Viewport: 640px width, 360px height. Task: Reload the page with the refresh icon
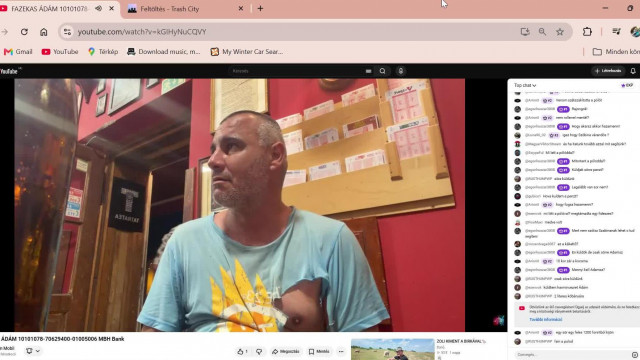coord(24,32)
